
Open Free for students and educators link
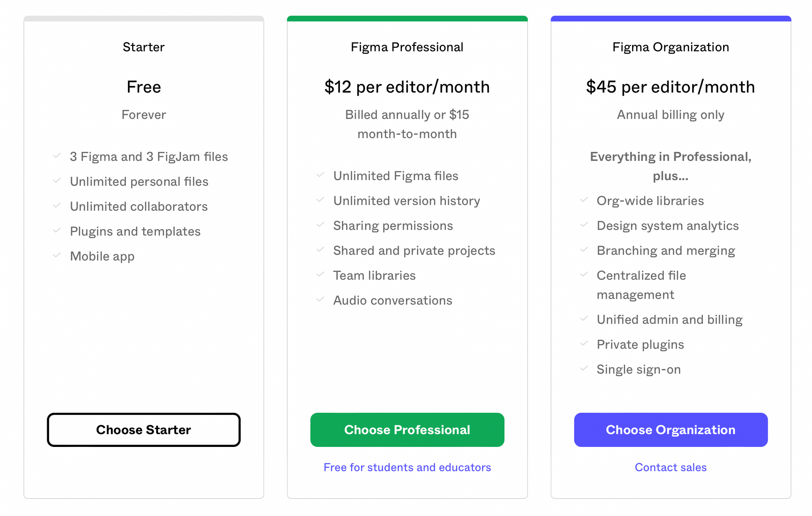pyautogui.click(x=407, y=467)
